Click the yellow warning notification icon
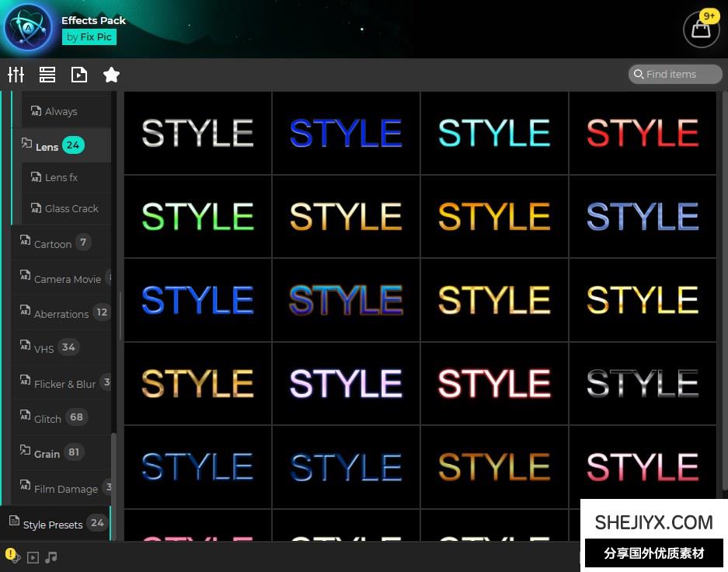 point(12,556)
